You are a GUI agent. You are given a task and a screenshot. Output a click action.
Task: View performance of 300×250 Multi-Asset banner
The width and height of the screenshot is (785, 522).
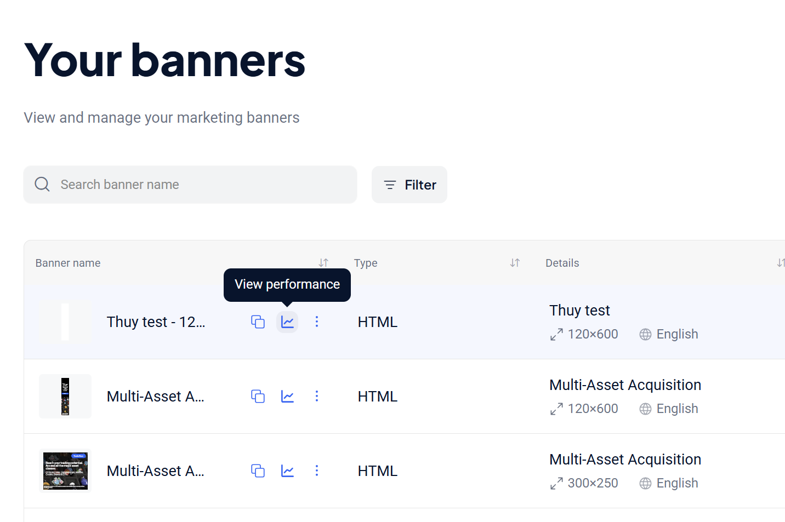coord(287,471)
